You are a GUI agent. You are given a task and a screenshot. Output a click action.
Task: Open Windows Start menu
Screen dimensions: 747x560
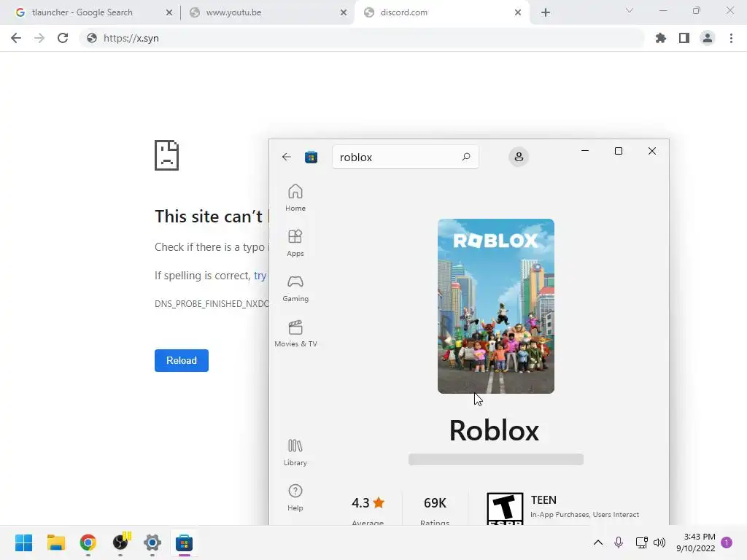pyautogui.click(x=24, y=542)
